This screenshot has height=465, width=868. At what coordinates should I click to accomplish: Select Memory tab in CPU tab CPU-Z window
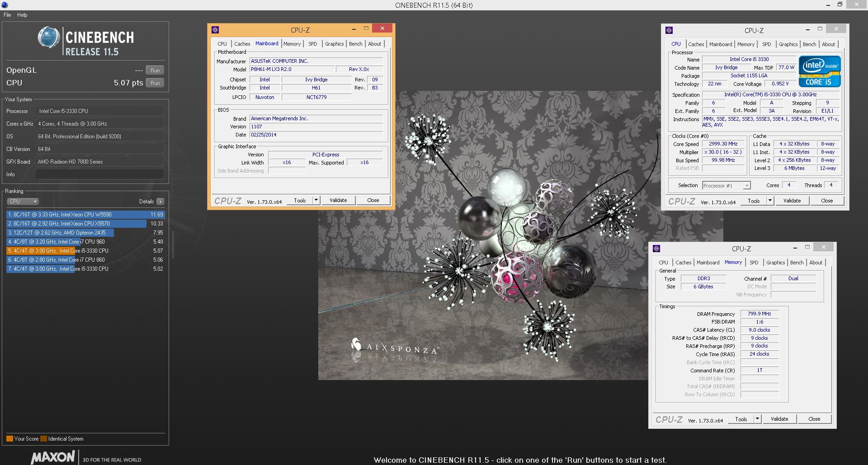pos(745,44)
